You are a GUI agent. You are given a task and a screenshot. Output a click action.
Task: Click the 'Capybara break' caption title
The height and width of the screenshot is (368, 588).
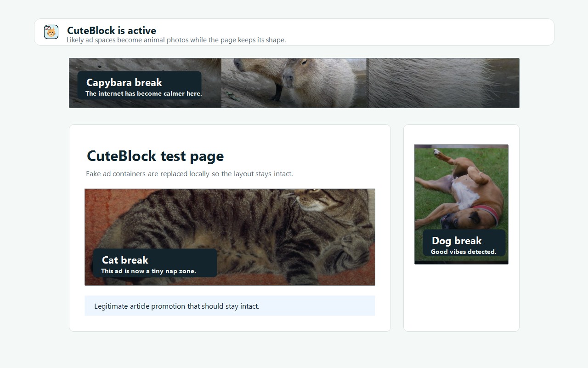[x=124, y=82]
